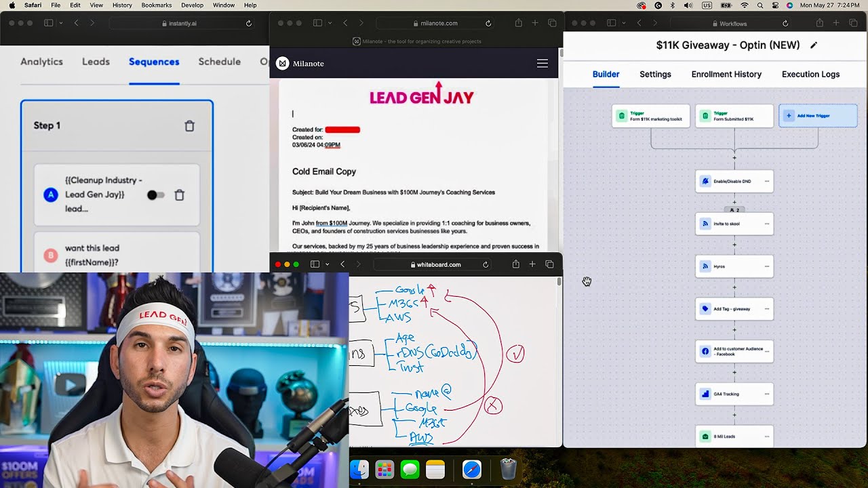This screenshot has width=868, height=488.
Task: Open options menu on Invite to skool node
Action: tap(767, 224)
